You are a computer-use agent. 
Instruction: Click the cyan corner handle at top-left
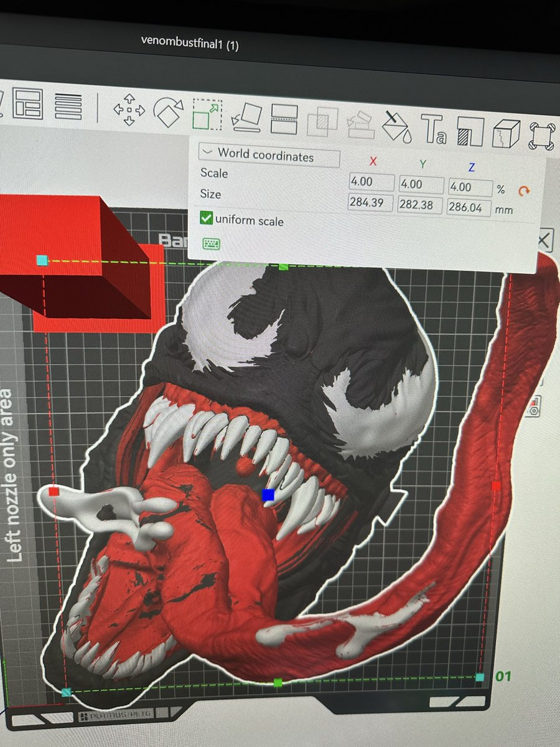pos(42,260)
